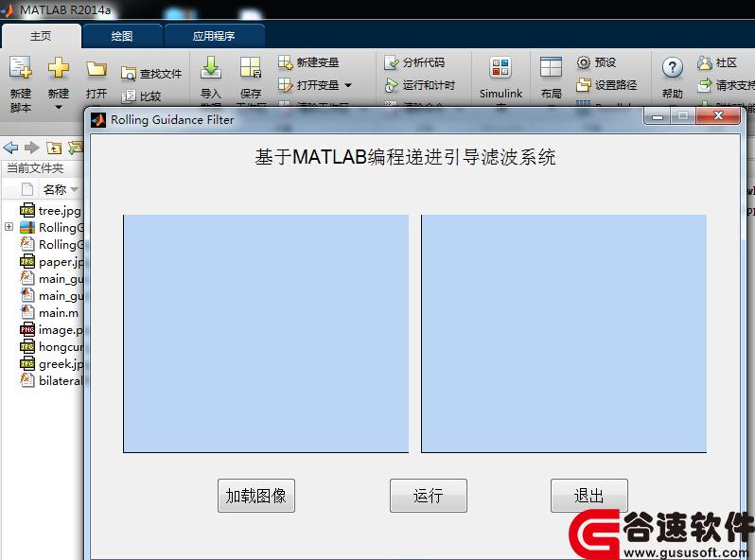755x560 pixels.
Task: Click Analyze Code (分析代码)
Action: (x=414, y=62)
